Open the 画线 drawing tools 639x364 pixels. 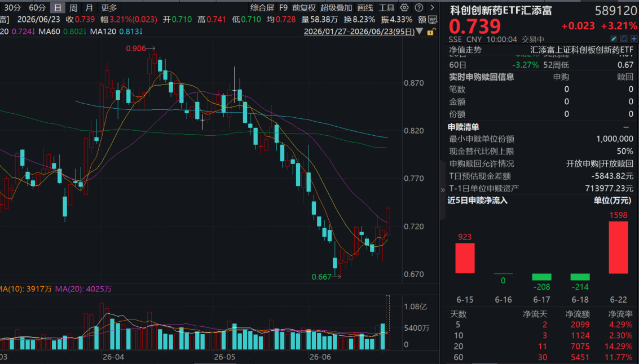pos(365,8)
